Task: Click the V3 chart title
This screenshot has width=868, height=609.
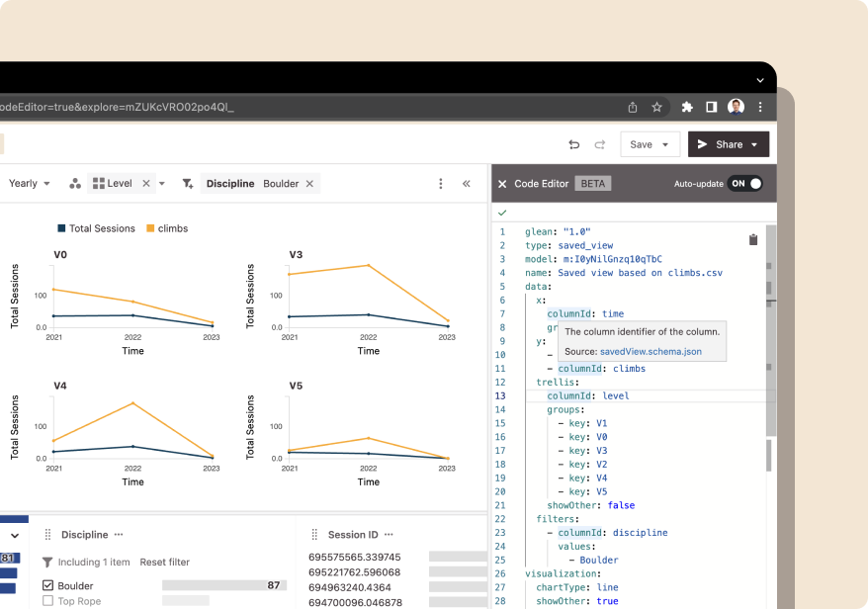Action: [296, 255]
